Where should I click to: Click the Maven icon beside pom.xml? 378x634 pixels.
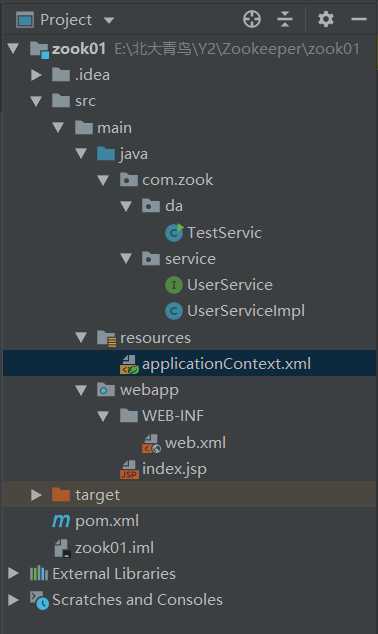click(61, 521)
